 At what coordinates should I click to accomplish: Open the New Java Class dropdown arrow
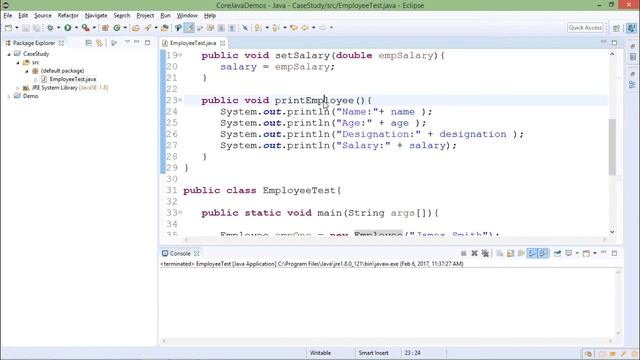(125, 28)
